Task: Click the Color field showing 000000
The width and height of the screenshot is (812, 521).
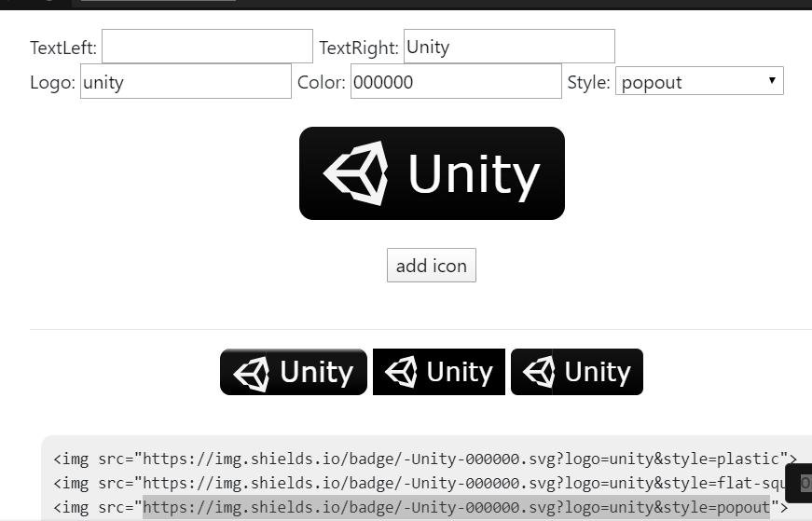Action: [456, 81]
